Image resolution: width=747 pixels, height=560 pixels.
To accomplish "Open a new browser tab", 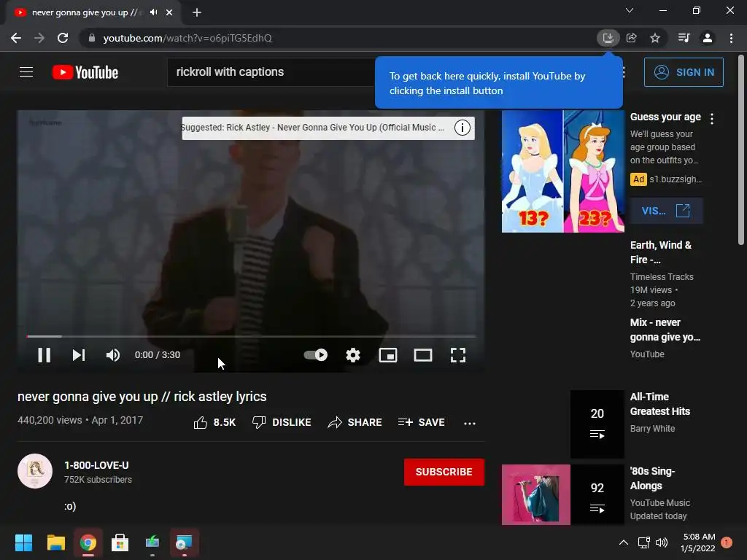I will pyautogui.click(x=197, y=12).
